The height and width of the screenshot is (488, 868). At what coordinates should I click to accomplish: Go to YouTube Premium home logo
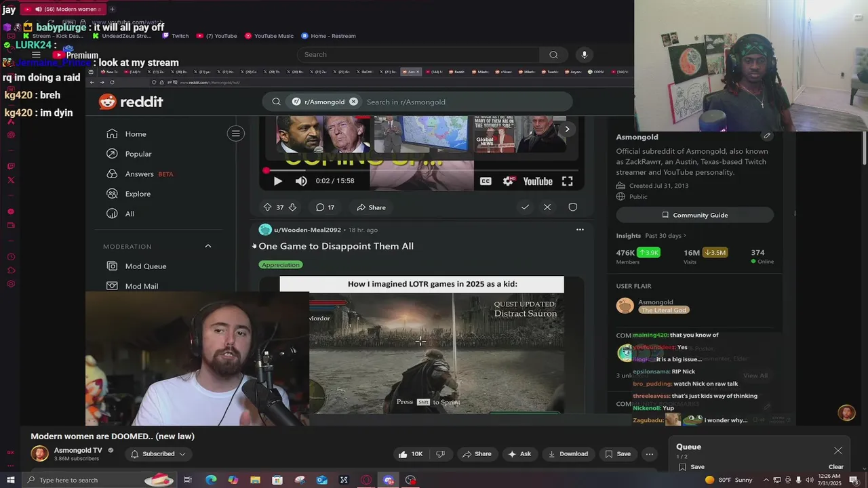(75, 55)
